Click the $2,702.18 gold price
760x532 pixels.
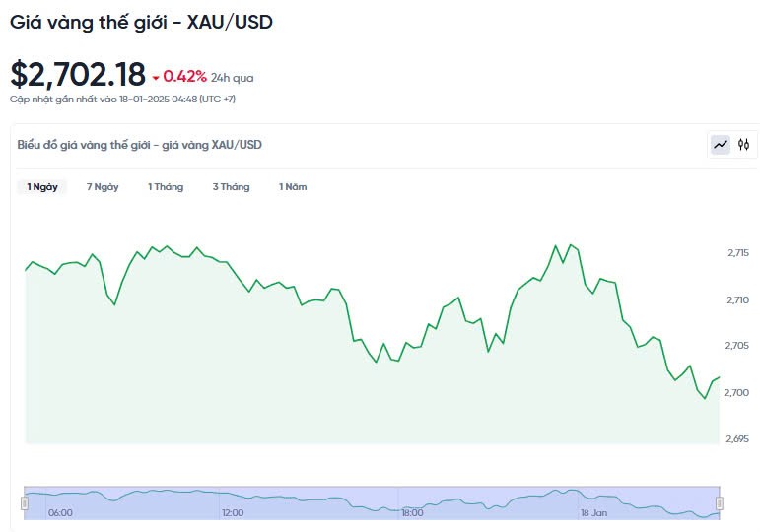[78, 75]
